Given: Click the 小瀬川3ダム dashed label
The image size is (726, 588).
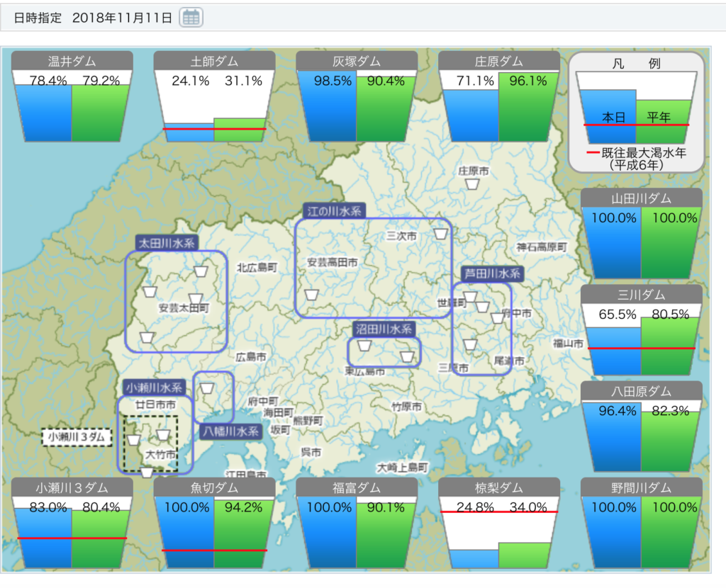Looking at the screenshot, I should pos(77,437).
